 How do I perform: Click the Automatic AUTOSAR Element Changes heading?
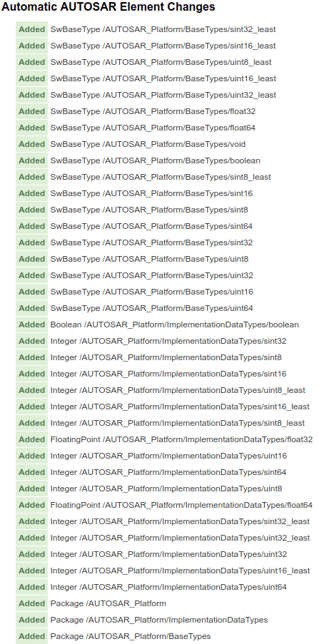(108, 7)
